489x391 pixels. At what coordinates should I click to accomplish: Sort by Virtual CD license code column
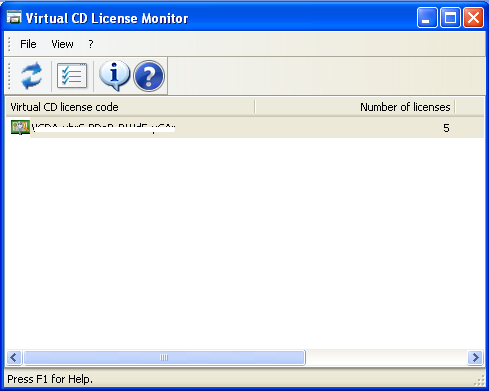pos(130,107)
